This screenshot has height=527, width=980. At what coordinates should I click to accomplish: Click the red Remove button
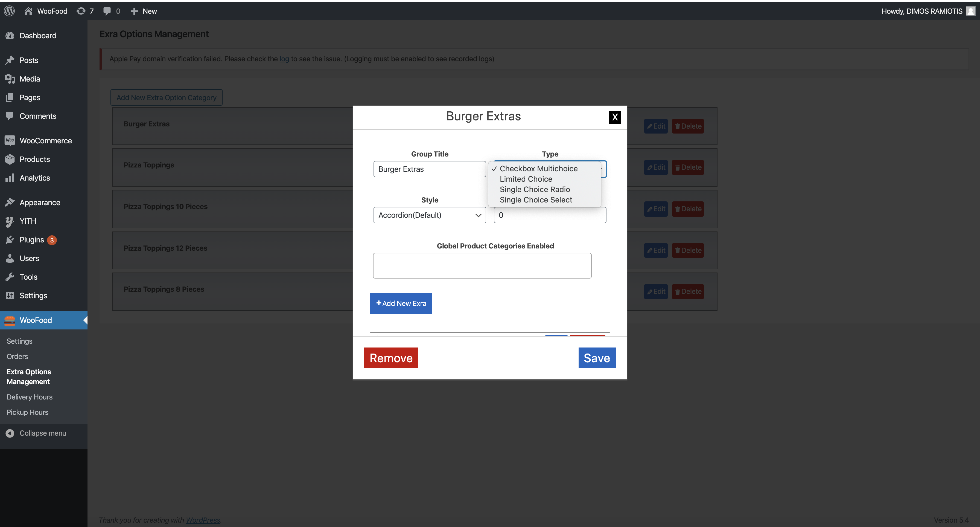(391, 358)
